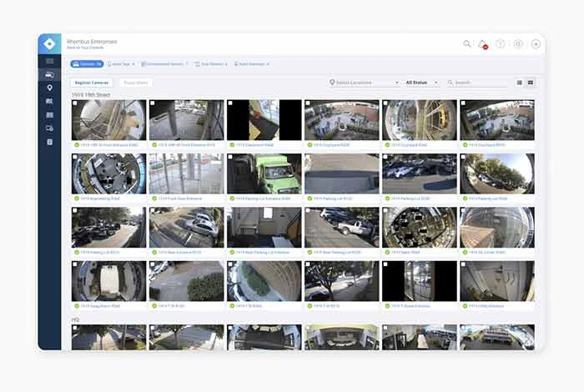Click the magnifier icon in the Search field
The height and width of the screenshot is (392, 584).
click(x=451, y=83)
